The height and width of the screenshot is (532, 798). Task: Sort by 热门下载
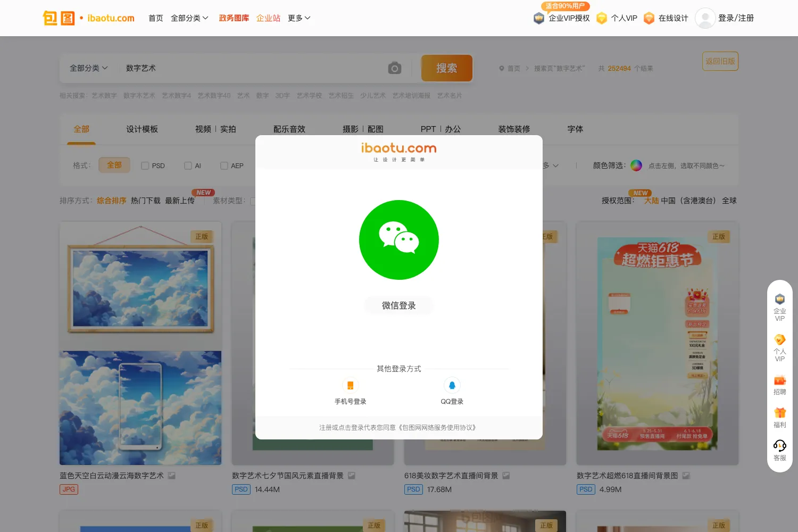[x=146, y=201]
